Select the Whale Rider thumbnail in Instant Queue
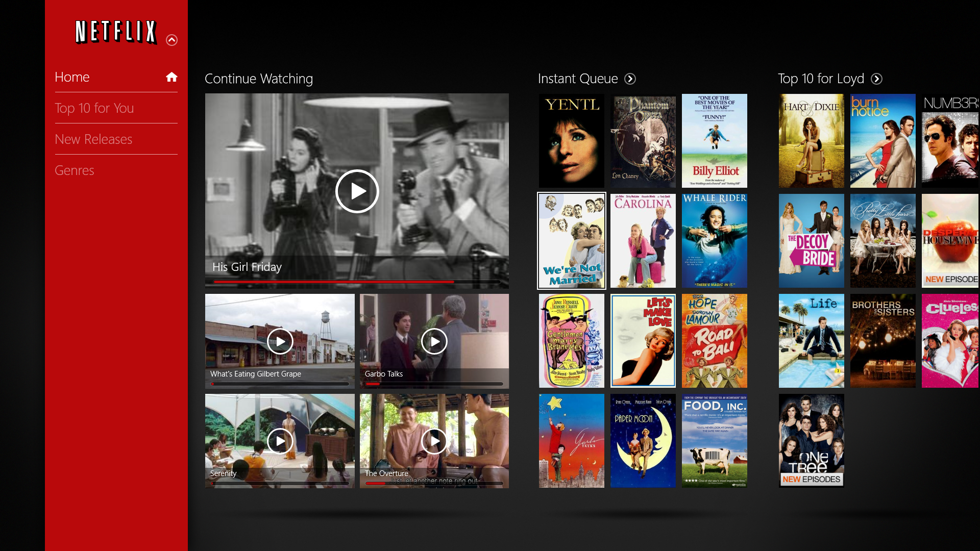Image resolution: width=980 pixels, height=551 pixels. click(x=714, y=241)
